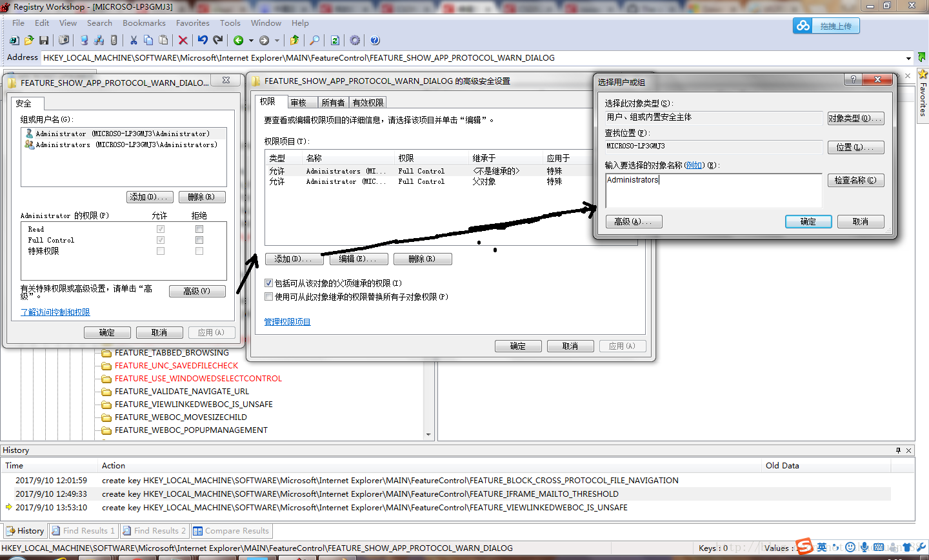Open the Back history dropdown arrow
The image size is (929, 560).
coord(251,41)
